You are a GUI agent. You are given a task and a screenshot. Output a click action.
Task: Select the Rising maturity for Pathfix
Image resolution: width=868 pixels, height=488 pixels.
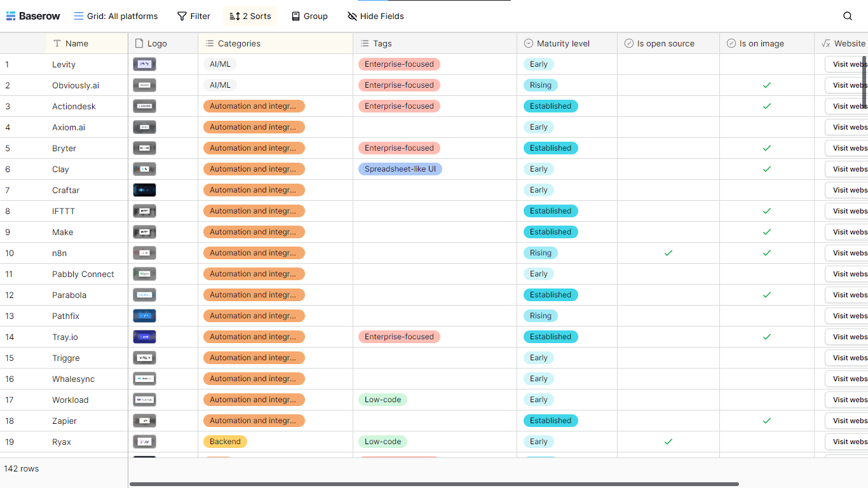(x=541, y=316)
